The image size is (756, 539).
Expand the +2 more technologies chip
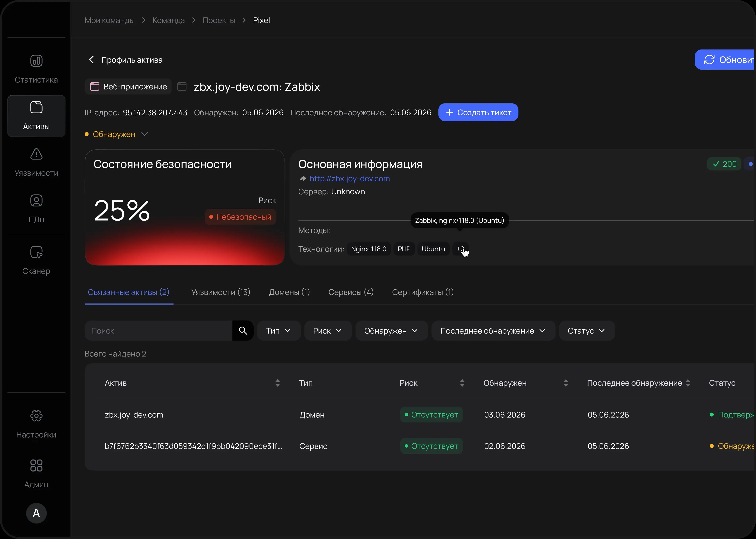coord(461,249)
